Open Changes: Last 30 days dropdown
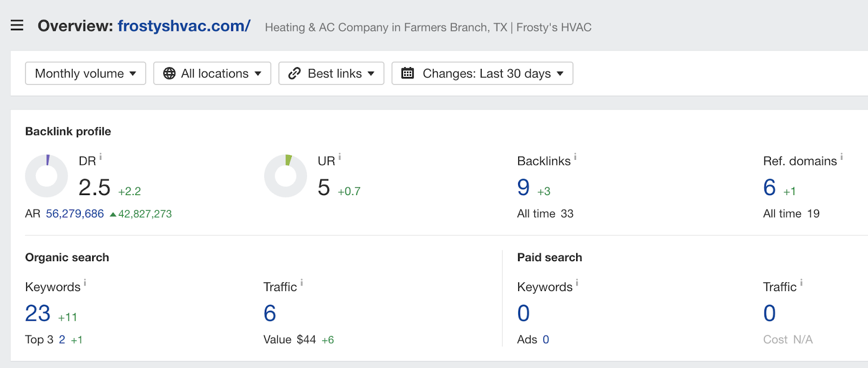The image size is (868, 368). (482, 73)
